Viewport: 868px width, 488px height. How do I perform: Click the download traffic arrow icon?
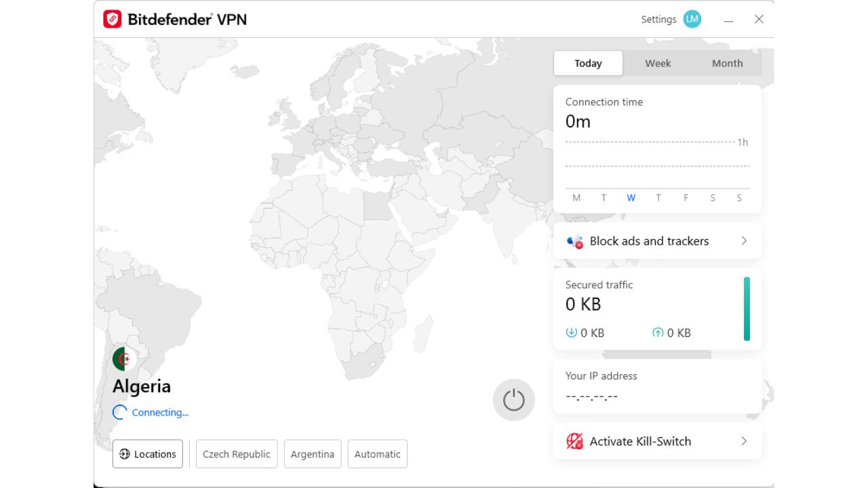coord(571,333)
